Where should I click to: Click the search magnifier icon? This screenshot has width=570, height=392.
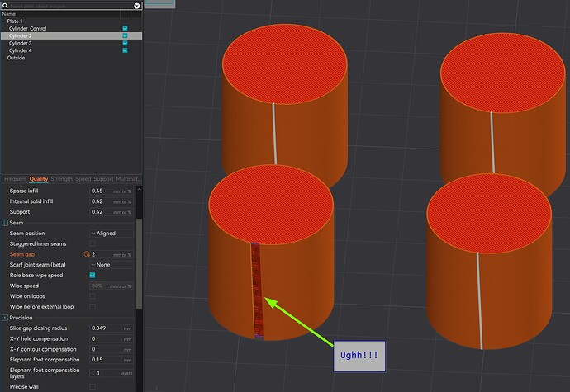pos(5,6)
